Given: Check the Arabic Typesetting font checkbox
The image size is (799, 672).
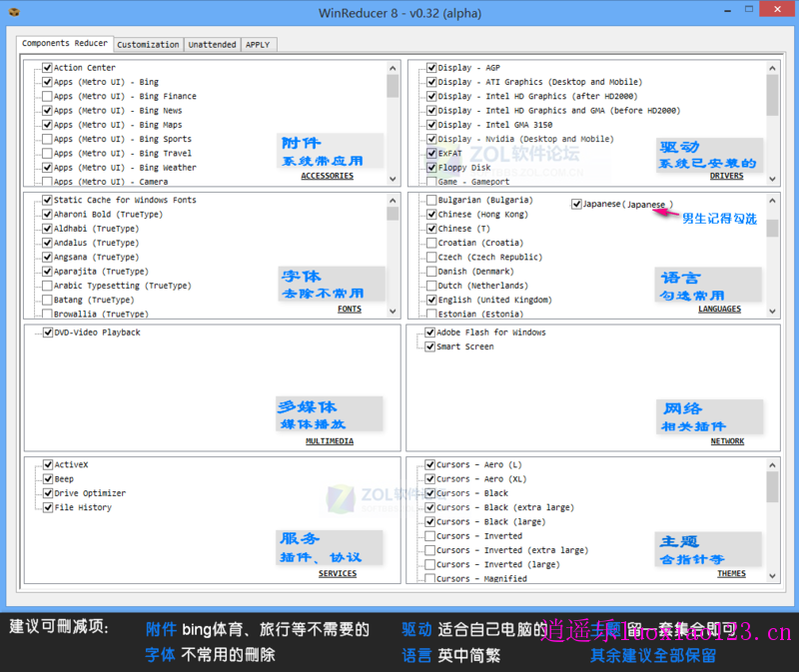Looking at the screenshot, I should point(47,286).
